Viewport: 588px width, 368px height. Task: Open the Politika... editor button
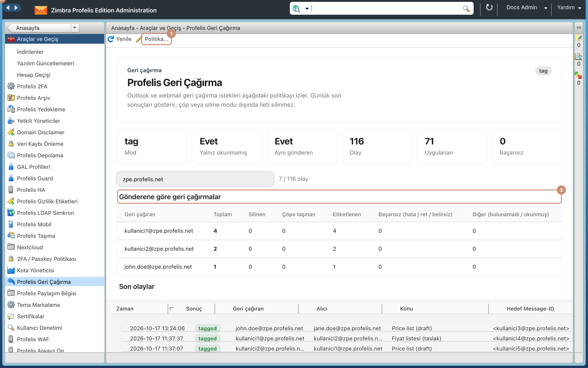click(x=156, y=39)
